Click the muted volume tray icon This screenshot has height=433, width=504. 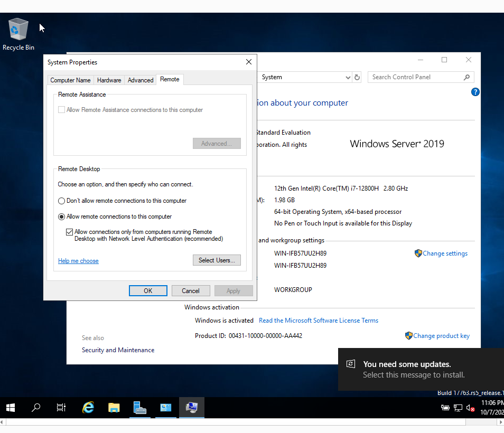(x=471, y=408)
